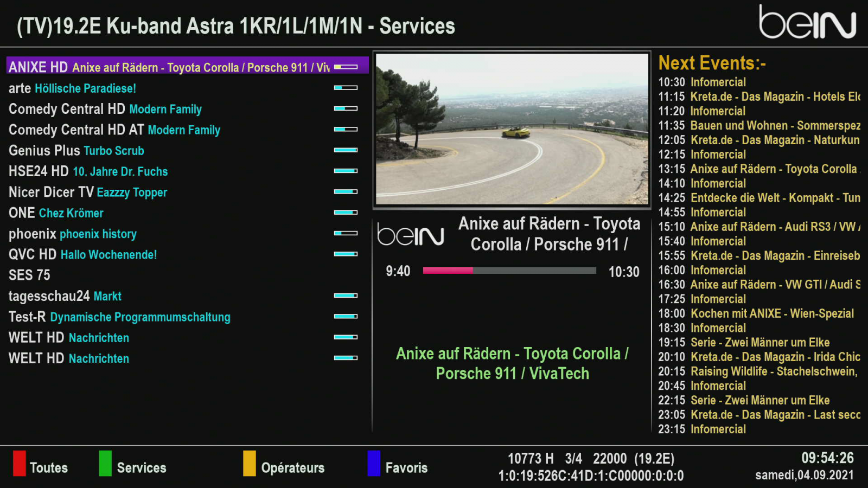868x488 pixels.
Task: Select the Comedy Central HD AT channel
Action: 187,130
